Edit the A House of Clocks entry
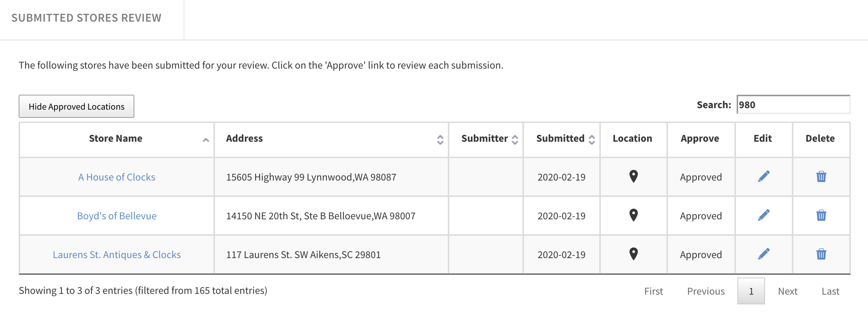868x320 pixels. tap(764, 176)
